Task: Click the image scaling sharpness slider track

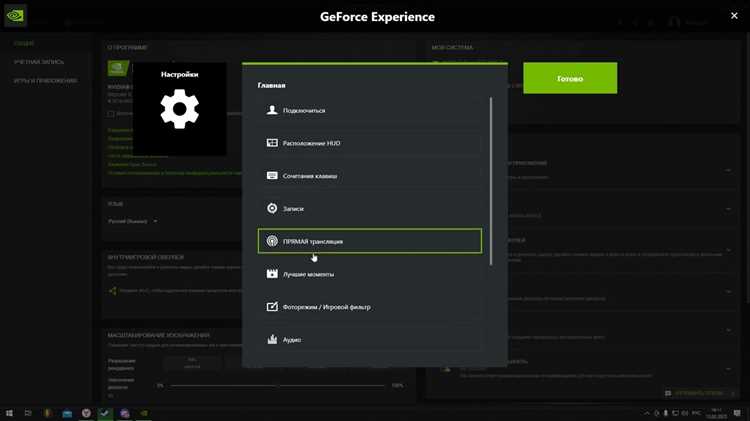Action: point(277,386)
